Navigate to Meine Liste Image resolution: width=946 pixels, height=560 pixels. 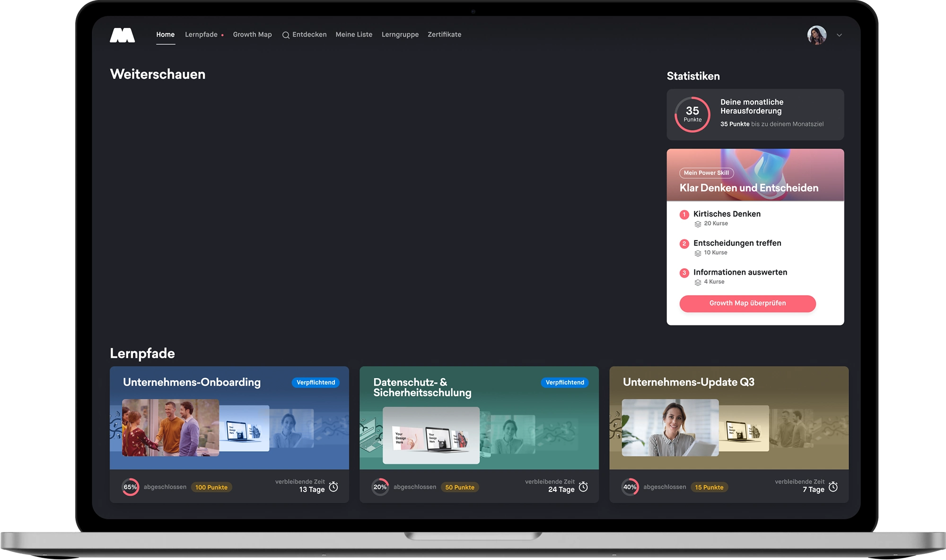tap(354, 35)
